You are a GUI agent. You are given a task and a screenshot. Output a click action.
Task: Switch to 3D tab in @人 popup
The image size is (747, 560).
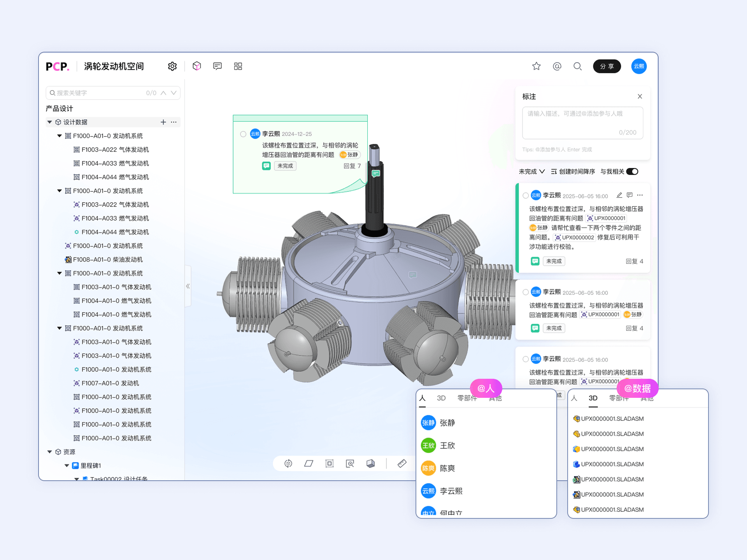(441, 398)
